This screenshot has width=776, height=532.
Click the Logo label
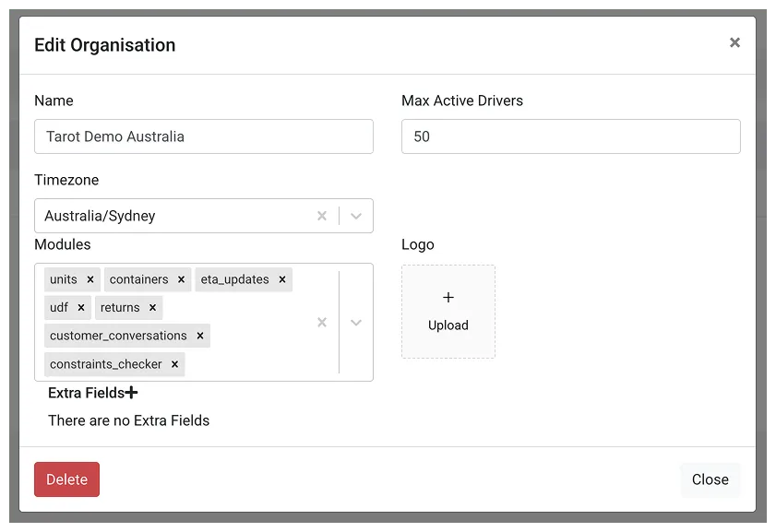tap(418, 244)
